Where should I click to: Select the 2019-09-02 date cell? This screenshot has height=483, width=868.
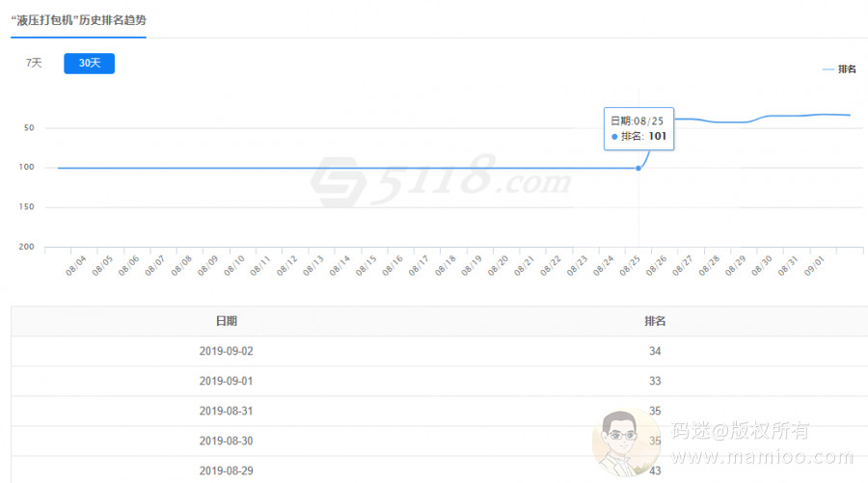[227, 351]
